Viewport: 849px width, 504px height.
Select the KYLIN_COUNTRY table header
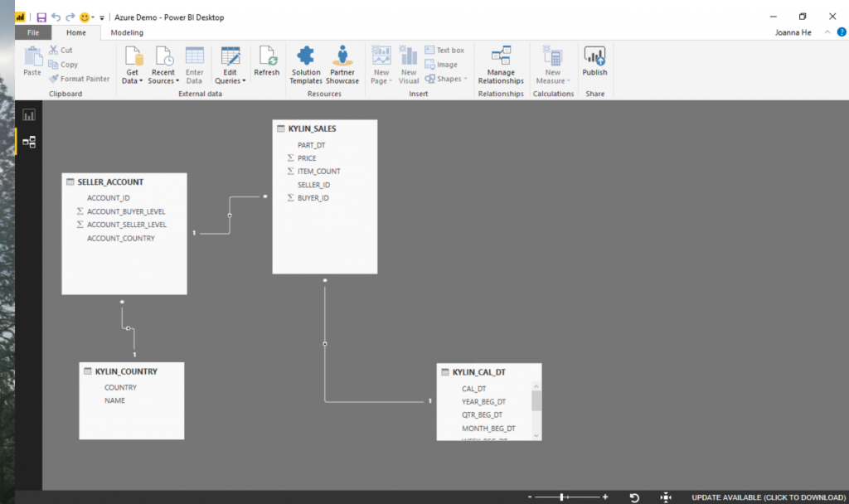click(132, 371)
